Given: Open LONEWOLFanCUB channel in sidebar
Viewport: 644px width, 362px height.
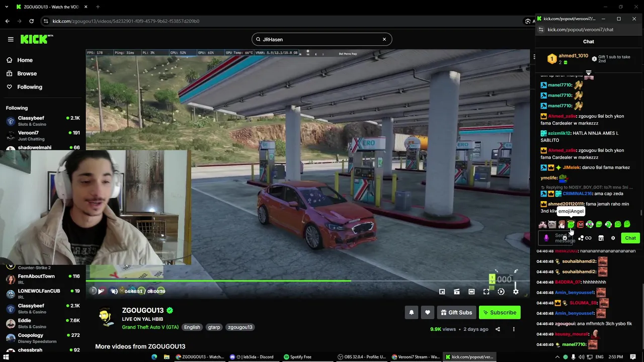Looking at the screenshot, I should [x=43, y=294].
